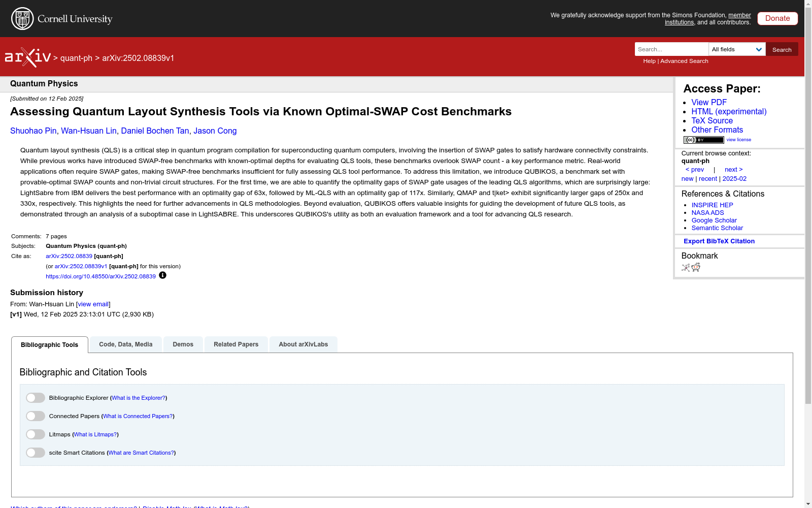This screenshot has width=812, height=508.
Task: Open the recent listings link
Action: (708, 179)
